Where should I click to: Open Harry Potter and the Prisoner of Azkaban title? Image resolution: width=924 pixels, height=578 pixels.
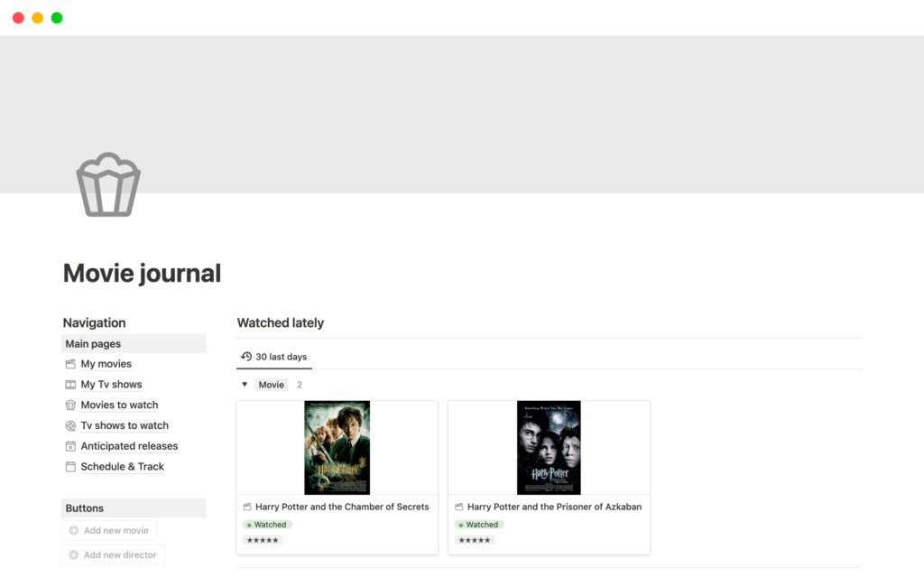(x=555, y=507)
